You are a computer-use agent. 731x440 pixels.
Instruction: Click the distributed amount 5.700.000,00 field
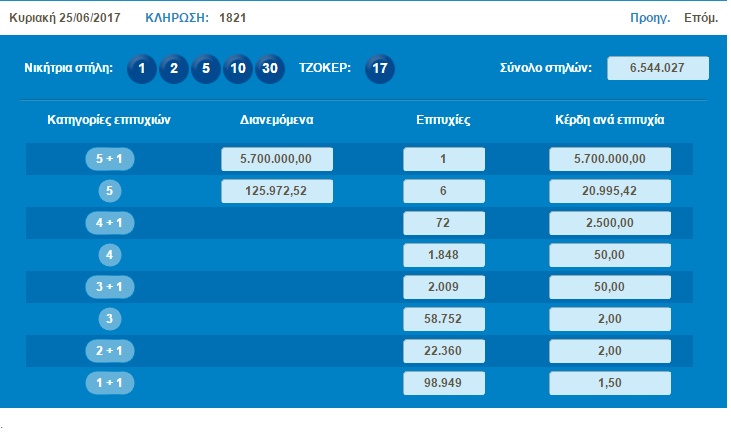coord(277,160)
